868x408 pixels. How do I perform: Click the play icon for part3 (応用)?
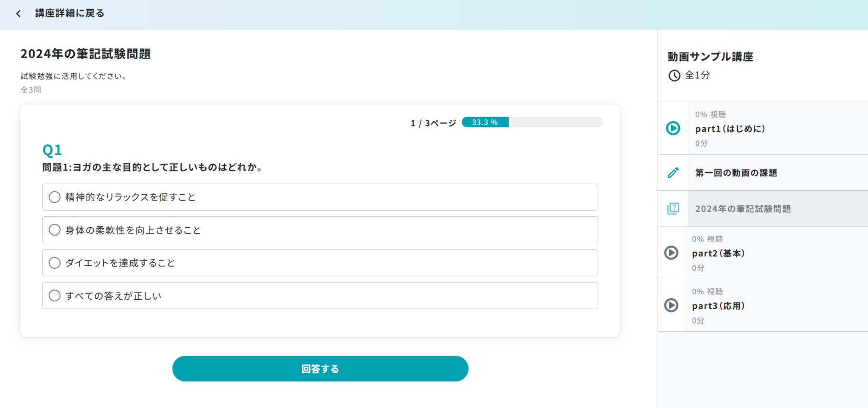[671, 305]
